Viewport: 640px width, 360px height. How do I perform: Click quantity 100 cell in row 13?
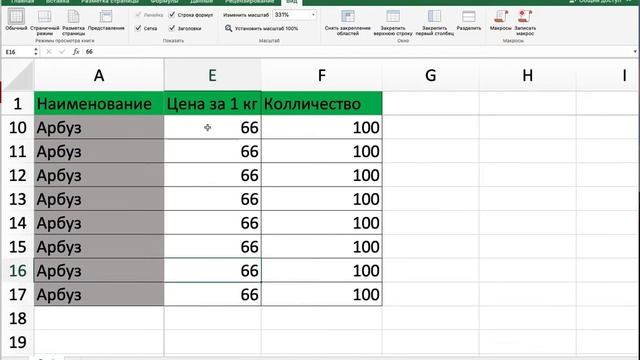322,199
